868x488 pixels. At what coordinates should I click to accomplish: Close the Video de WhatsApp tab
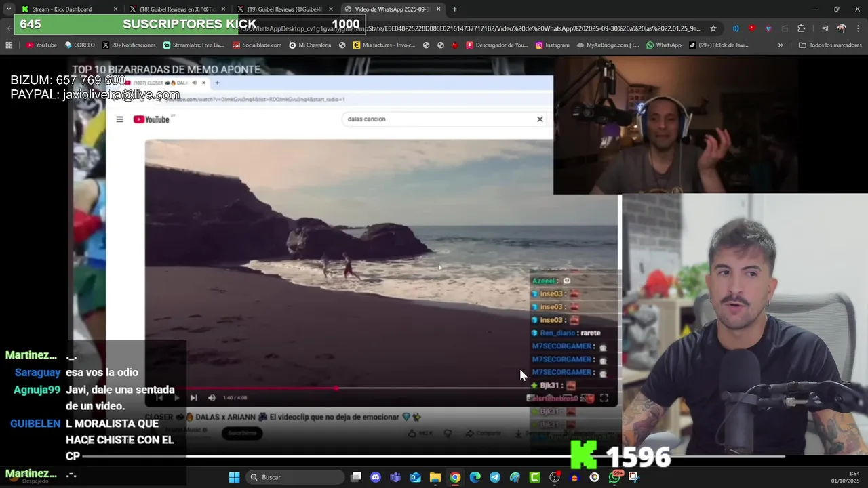coord(438,9)
